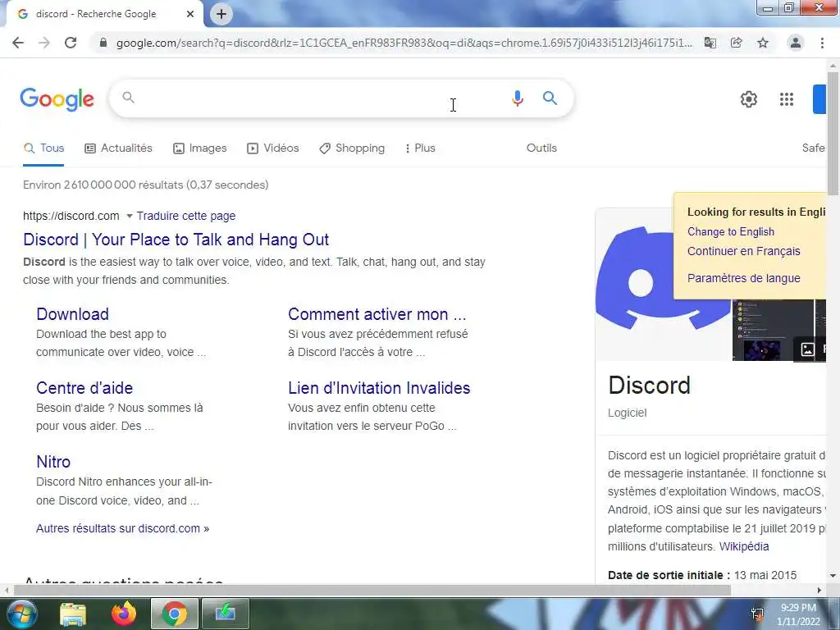The image size is (840, 630).
Task: Click the browser forward arrow
Action: click(x=44, y=43)
